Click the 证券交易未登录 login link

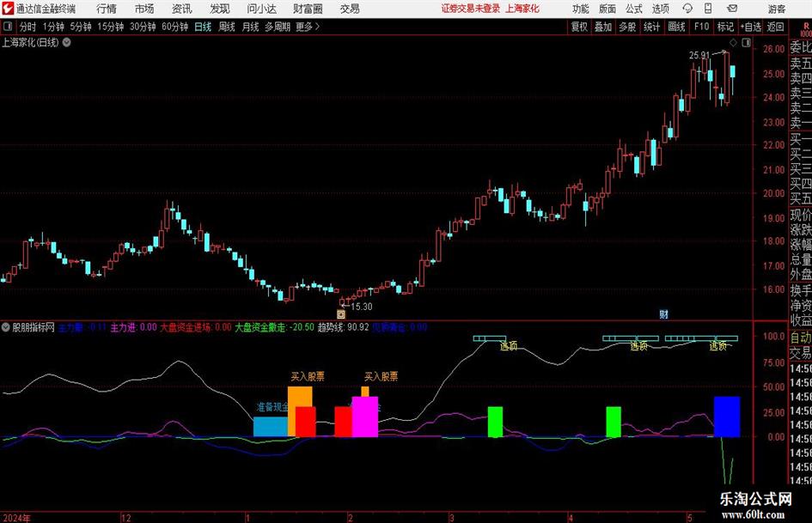coord(471,9)
